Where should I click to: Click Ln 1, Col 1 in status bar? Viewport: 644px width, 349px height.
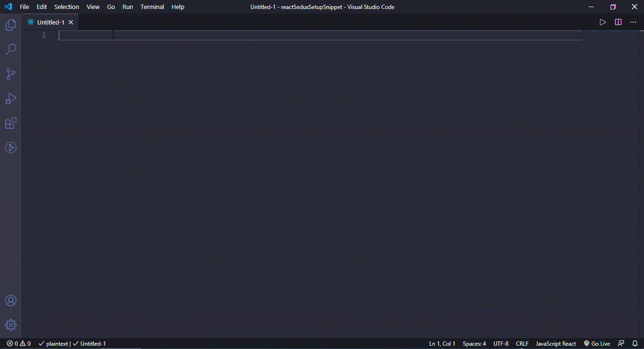coord(442,344)
